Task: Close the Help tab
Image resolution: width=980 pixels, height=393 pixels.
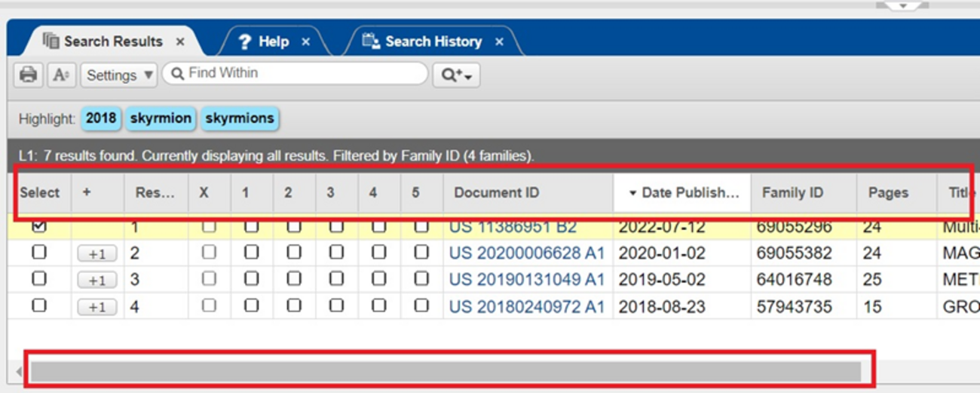Action: (x=305, y=41)
